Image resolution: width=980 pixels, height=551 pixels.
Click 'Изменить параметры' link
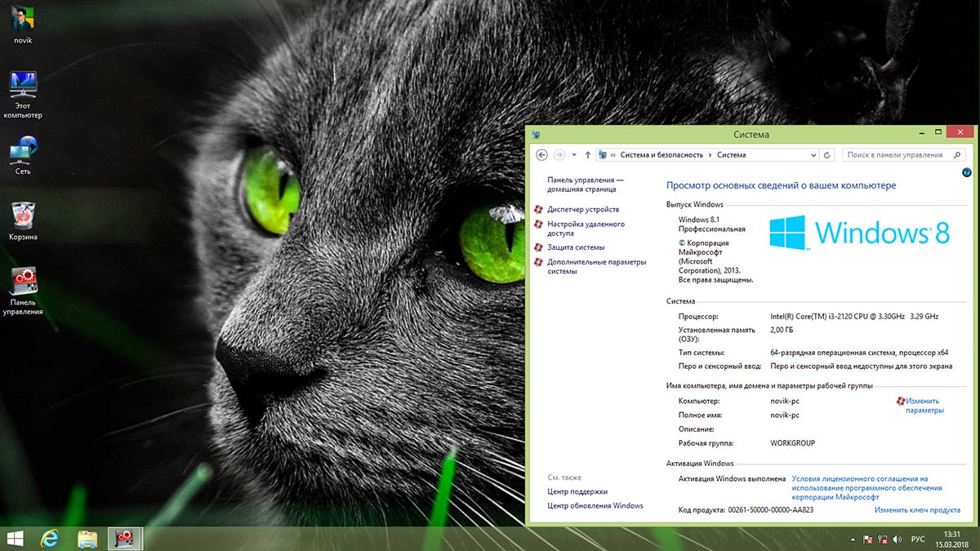pyautogui.click(x=924, y=406)
